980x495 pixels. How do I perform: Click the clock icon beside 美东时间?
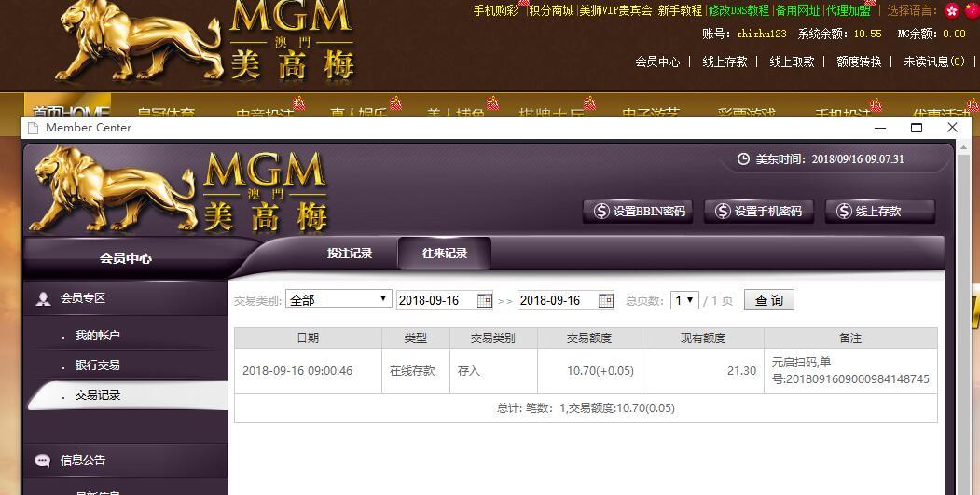[743, 158]
